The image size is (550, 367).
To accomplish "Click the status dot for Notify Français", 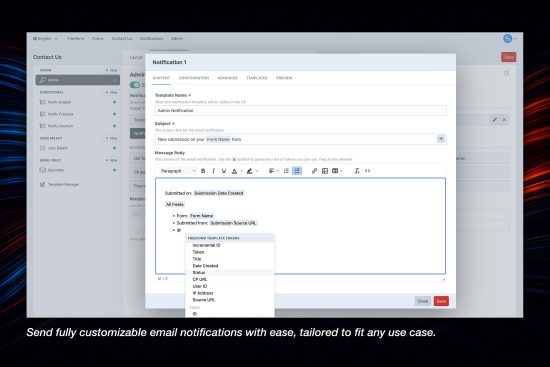I will click(114, 114).
